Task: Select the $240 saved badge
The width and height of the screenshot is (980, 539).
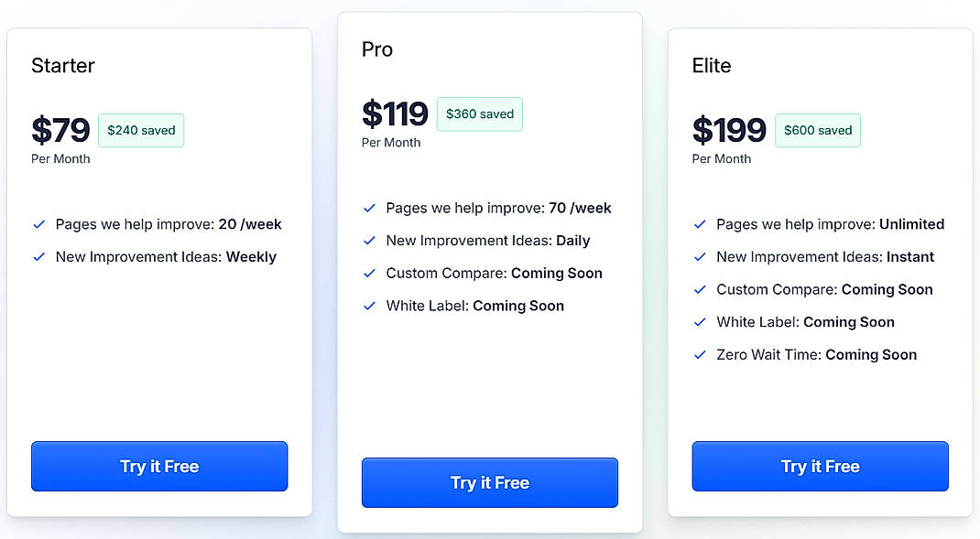Action: (x=140, y=130)
